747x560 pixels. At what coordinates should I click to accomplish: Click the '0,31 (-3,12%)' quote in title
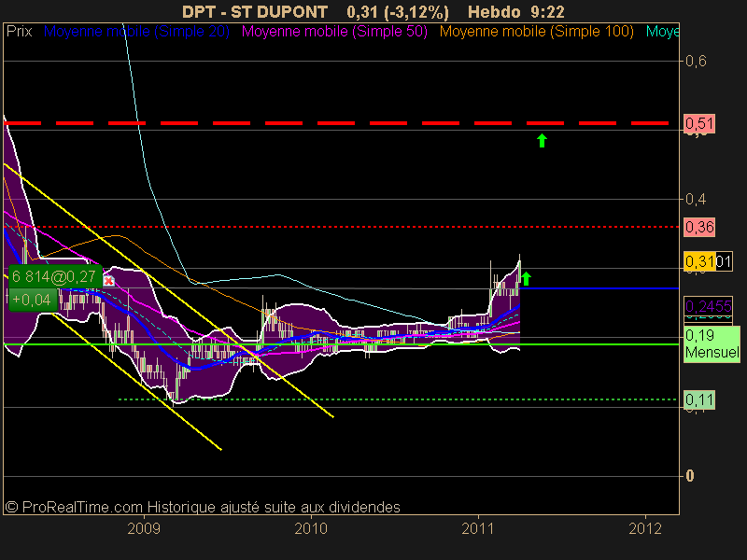click(398, 11)
